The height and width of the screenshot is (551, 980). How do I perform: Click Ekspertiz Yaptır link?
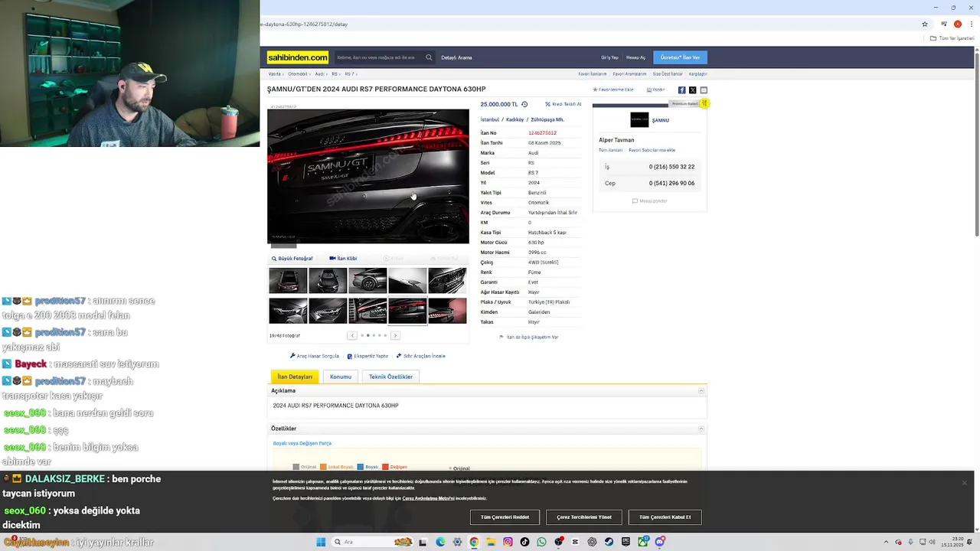[367, 356]
